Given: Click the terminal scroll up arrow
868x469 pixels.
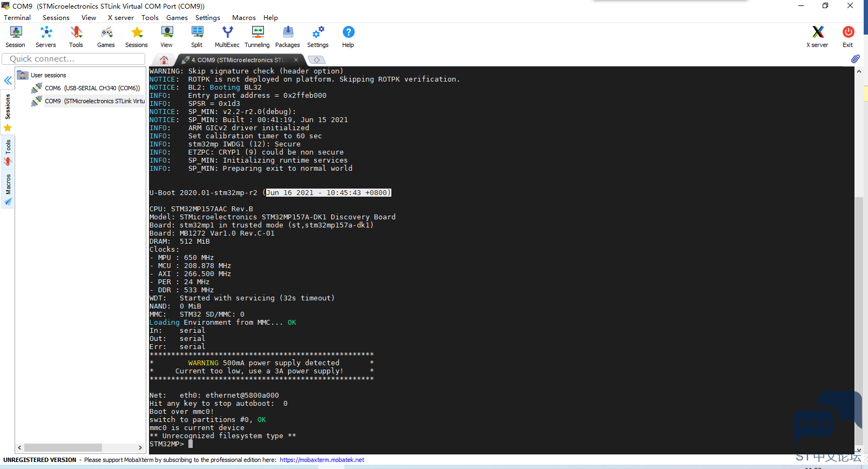Looking at the screenshot, I should pyautogui.click(x=859, y=71).
